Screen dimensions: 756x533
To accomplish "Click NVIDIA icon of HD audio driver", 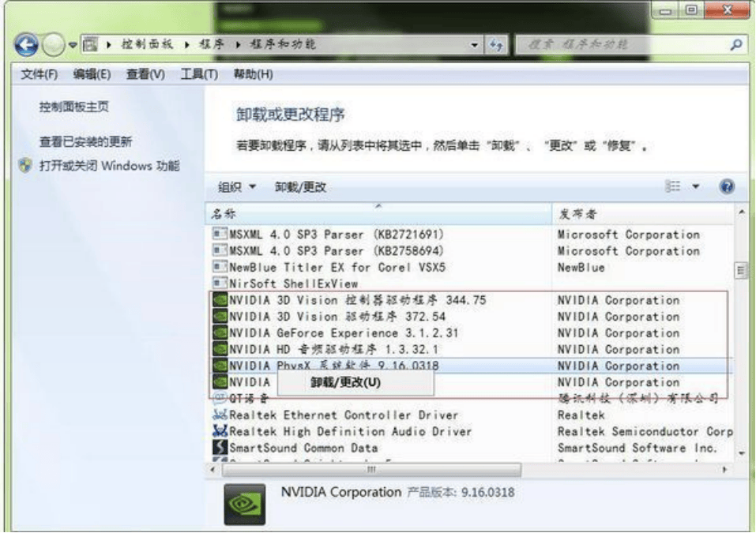I will [220, 349].
